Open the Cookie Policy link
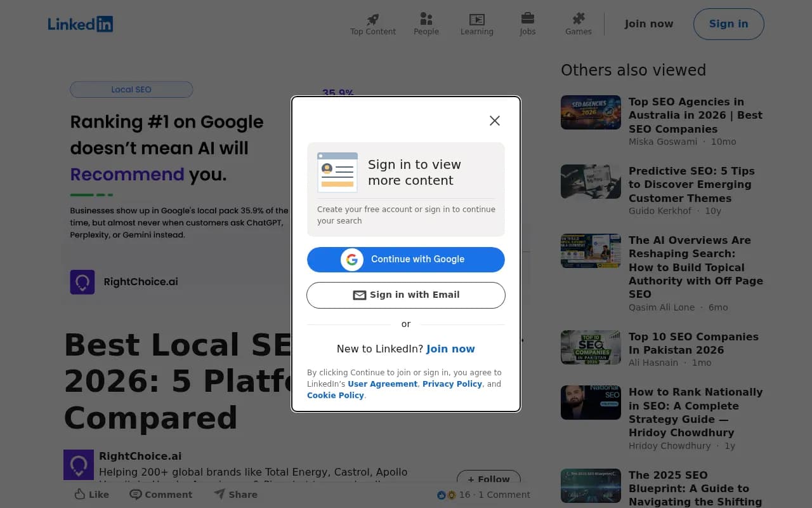Viewport: 812px width, 508px height. (x=336, y=396)
